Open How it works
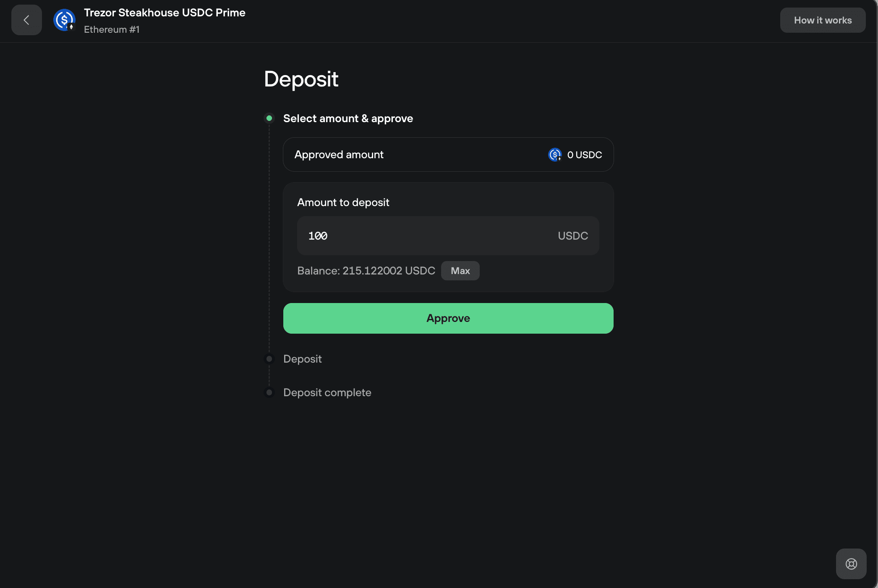 point(823,20)
